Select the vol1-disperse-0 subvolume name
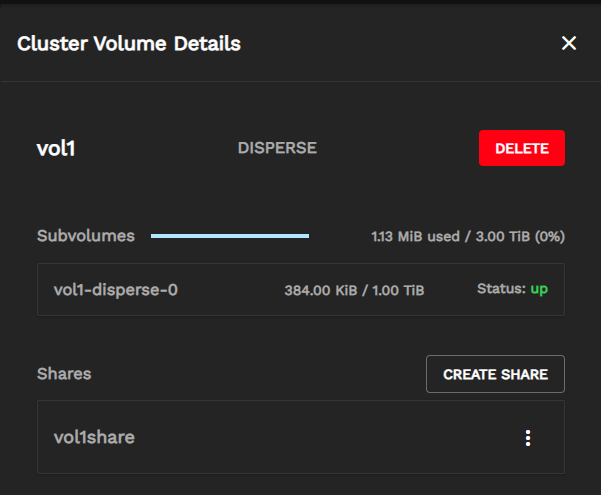 [x=116, y=290]
